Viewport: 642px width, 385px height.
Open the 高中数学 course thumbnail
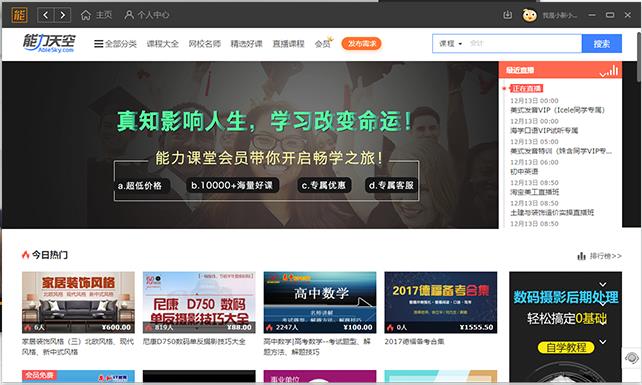pos(320,302)
